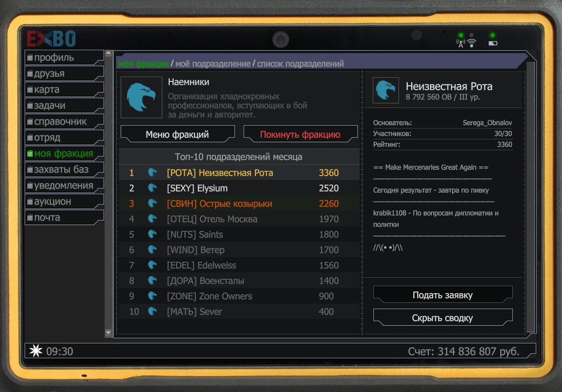The width and height of the screenshot is (562, 392).
Task: Click the EXBO logo
Action: (x=51, y=39)
